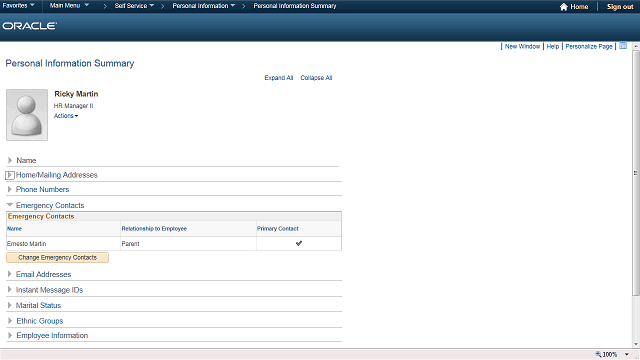
Task: Open the Help link
Action: [553, 47]
